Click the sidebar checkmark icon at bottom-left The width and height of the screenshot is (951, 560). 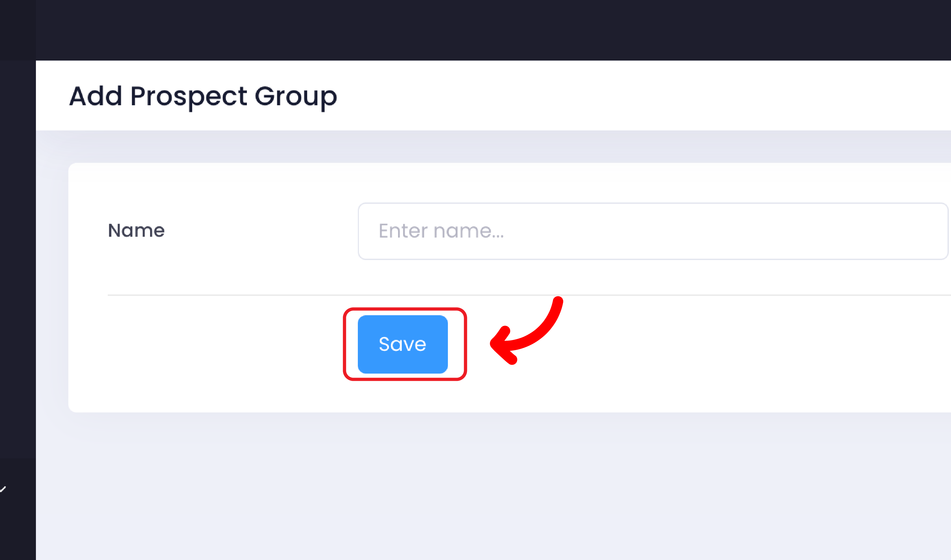(x=3, y=490)
